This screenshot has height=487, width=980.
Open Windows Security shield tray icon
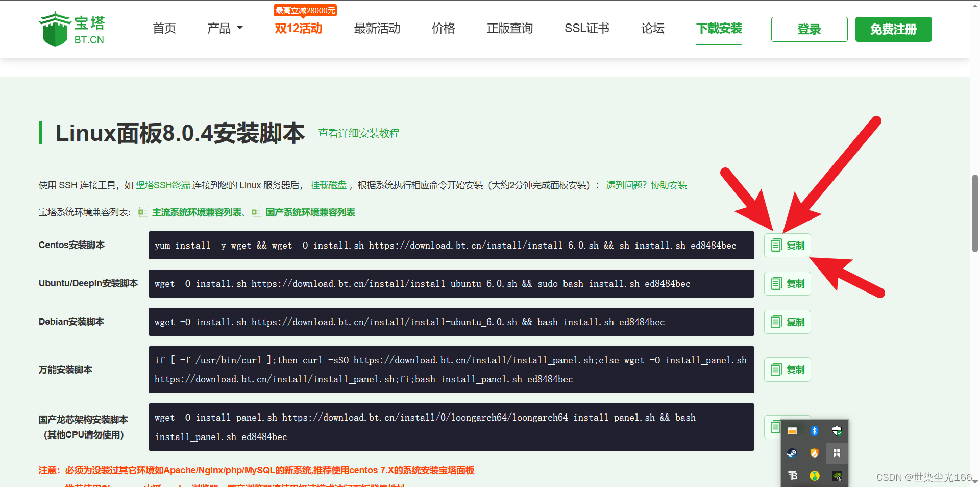tap(837, 431)
